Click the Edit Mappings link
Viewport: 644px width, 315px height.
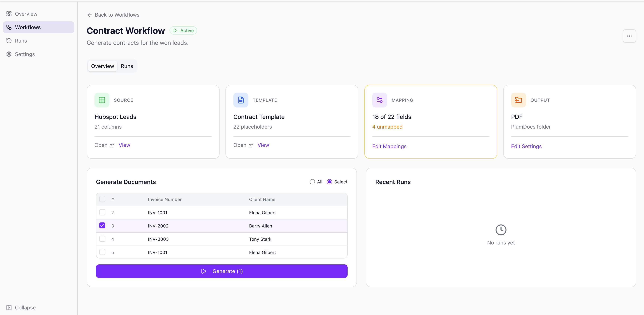[389, 146]
